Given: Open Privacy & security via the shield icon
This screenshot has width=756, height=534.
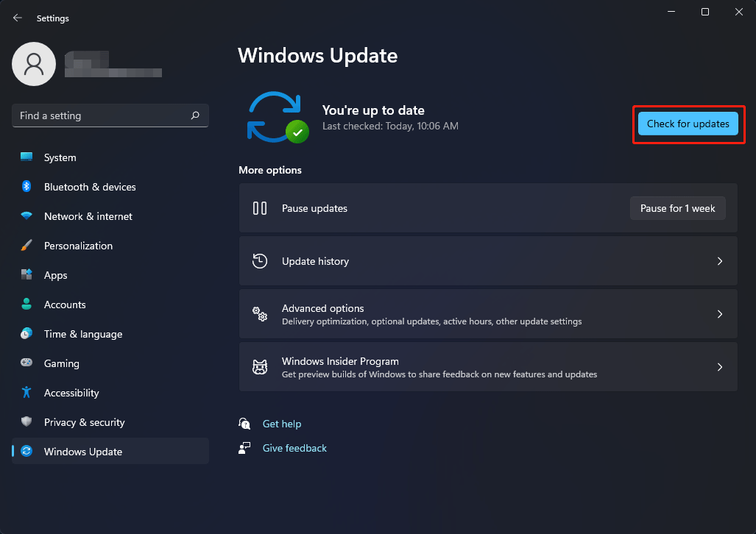Looking at the screenshot, I should coord(26,422).
